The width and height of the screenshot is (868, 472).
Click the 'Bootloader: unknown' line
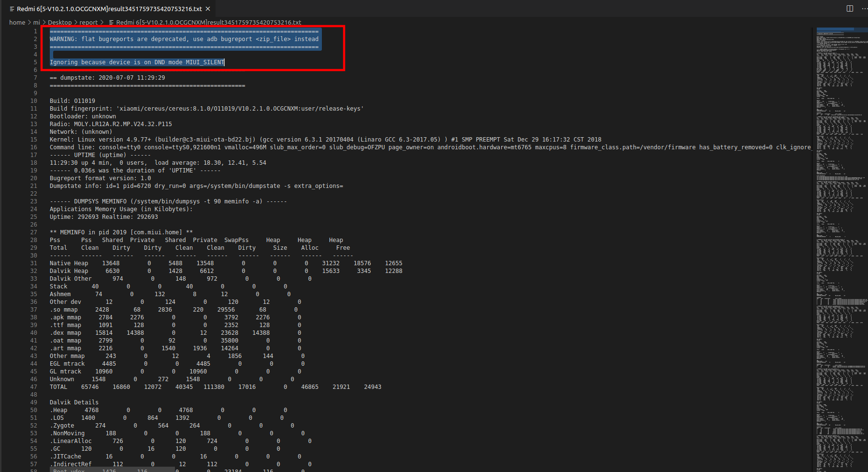(x=83, y=116)
